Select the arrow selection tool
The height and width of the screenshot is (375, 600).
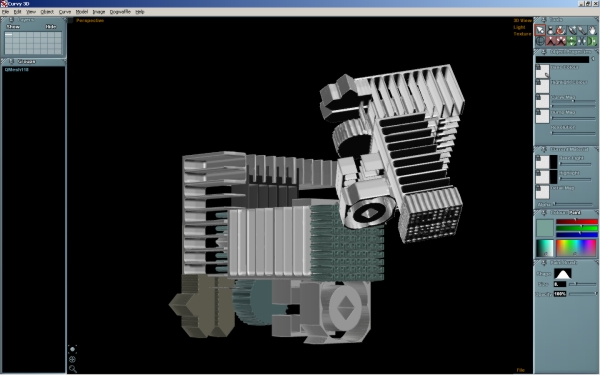[540, 30]
